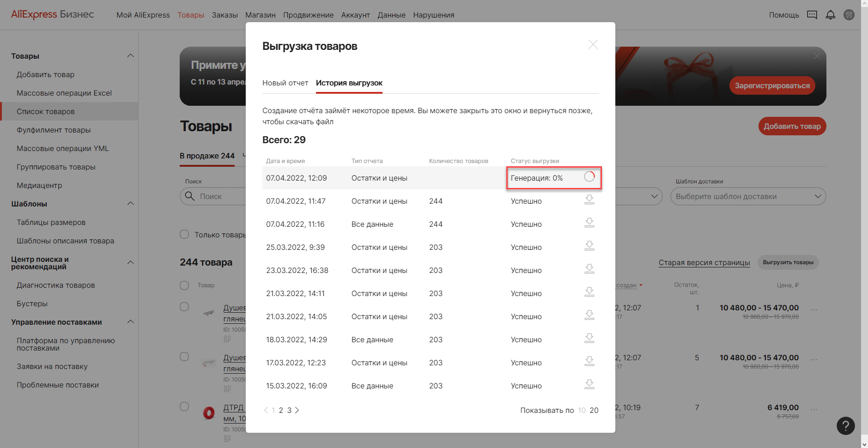868x448 pixels.
Task: Open the Данные top menu
Action: point(392,15)
